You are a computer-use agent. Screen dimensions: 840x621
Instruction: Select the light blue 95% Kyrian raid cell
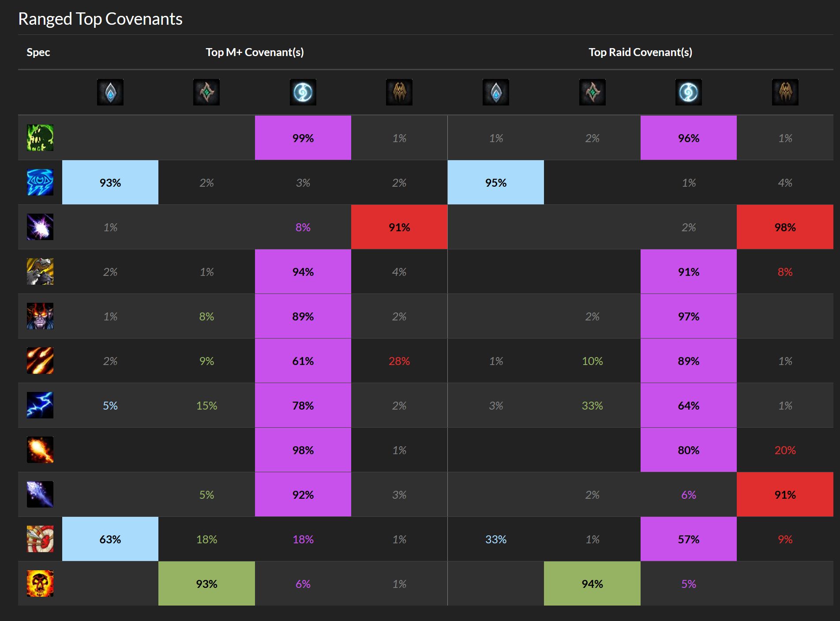[496, 182]
